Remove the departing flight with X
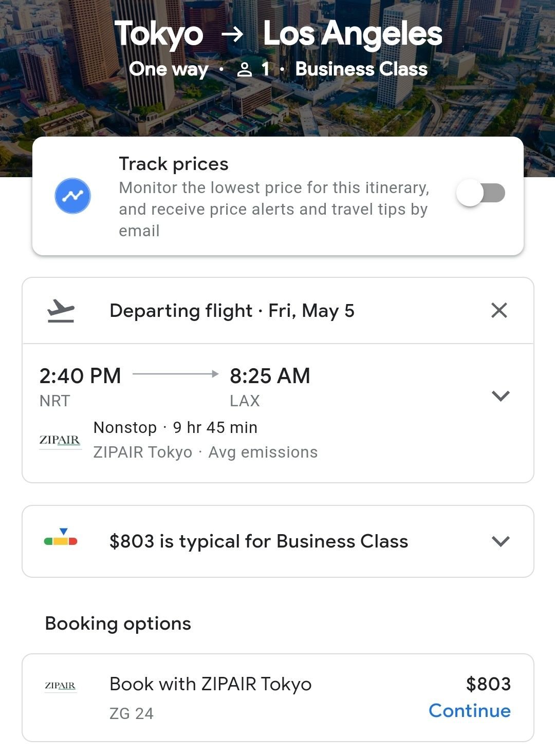The image size is (555, 756). (x=499, y=310)
